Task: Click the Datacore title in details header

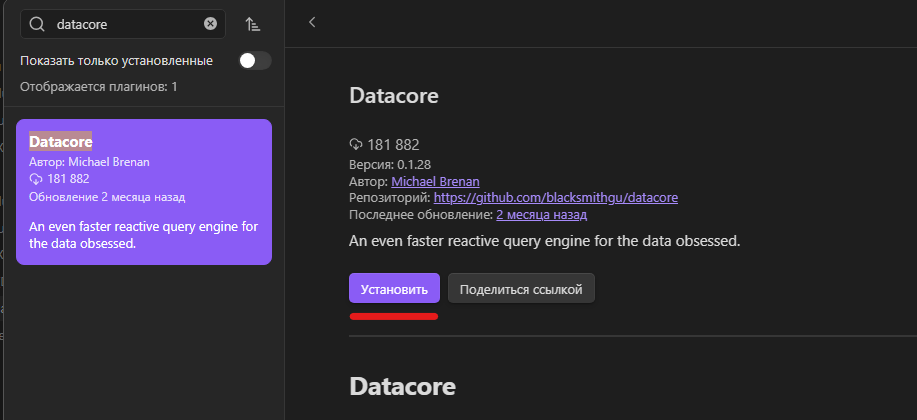Action: [394, 96]
